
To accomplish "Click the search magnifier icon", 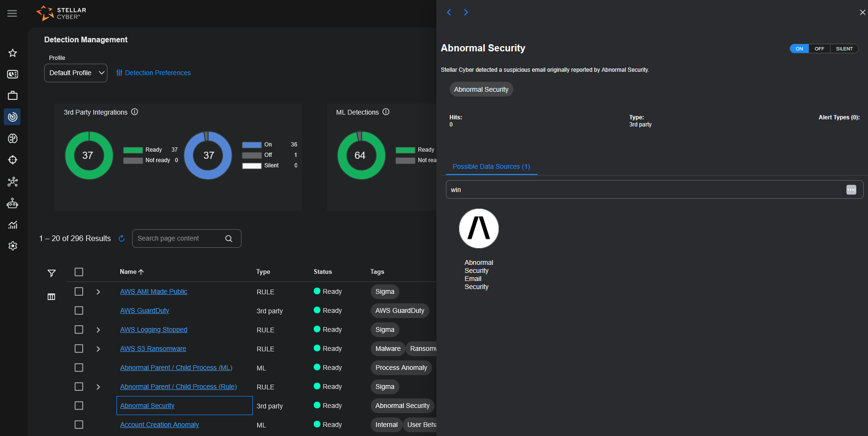I will coord(229,239).
